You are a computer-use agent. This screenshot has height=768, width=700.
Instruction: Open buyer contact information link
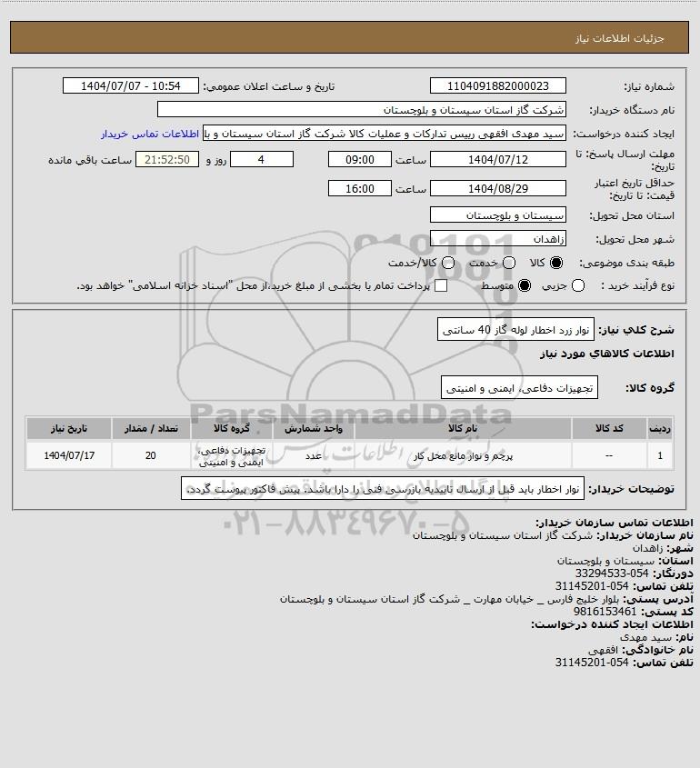(150, 134)
